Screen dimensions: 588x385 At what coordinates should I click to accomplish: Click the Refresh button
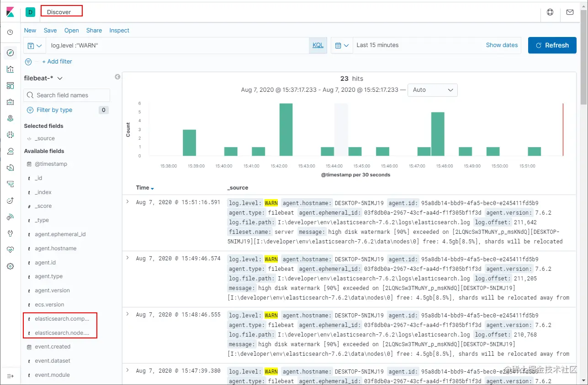[552, 45]
